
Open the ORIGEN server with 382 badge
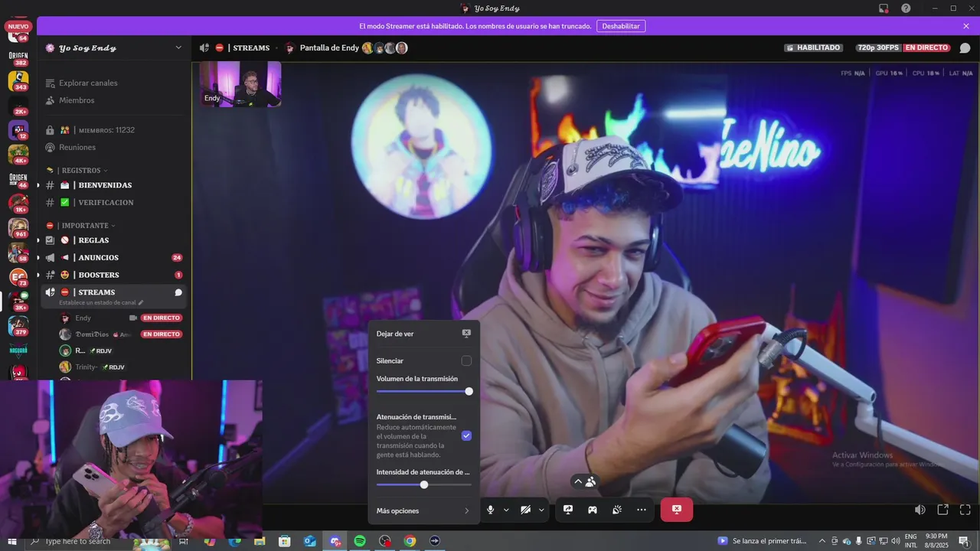[18, 57]
